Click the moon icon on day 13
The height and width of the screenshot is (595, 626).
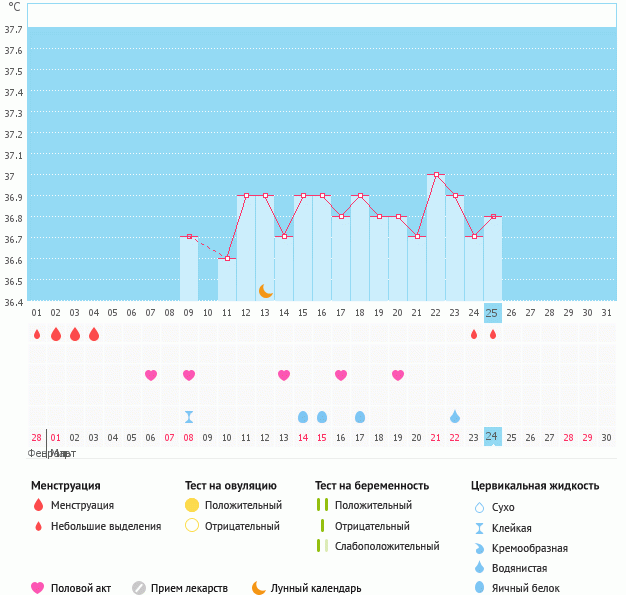tap(265, 290)
